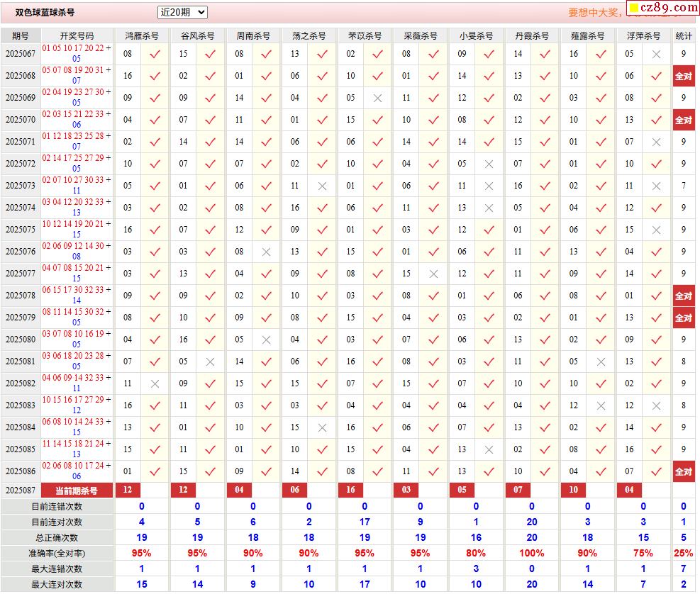Click the red check mark for 鸿雁杀号 in period 2025067
The width and height of the screenshot is (700, 594).
tap(155, 54)
